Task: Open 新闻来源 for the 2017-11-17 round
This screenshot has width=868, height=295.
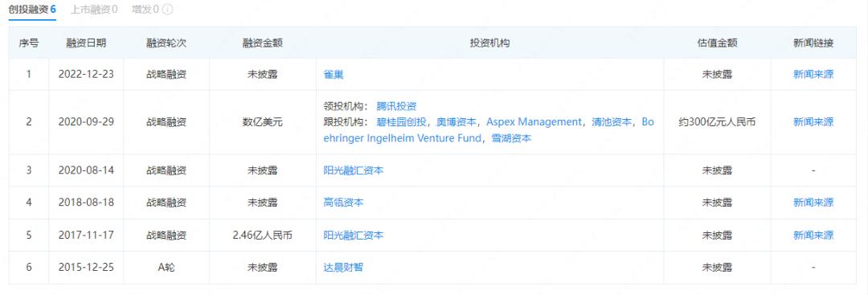Action: [813, 236]
